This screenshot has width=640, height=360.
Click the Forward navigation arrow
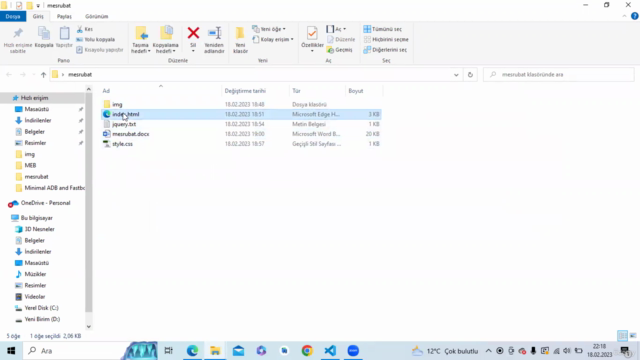(23, 75)
